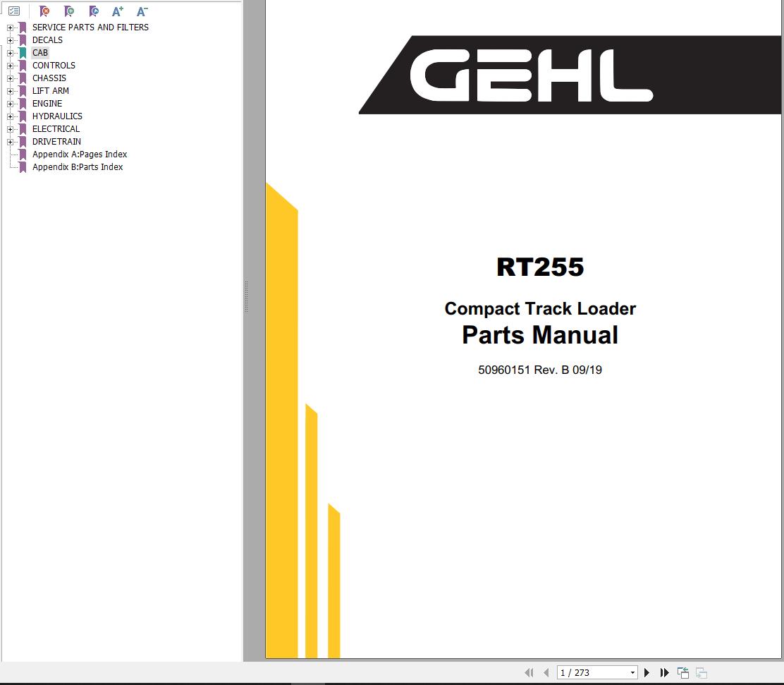Click the bookmark icon beside LIFT ARM
The width and height of the screenshot is (784, 685).
coord(23,91)
